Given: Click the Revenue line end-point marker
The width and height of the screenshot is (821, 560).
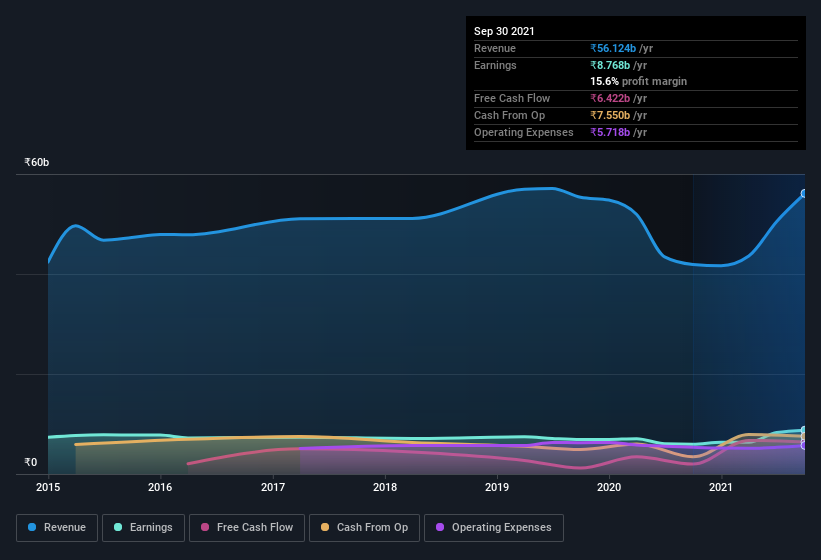Looking at the screenshot, I should point(804,194).
